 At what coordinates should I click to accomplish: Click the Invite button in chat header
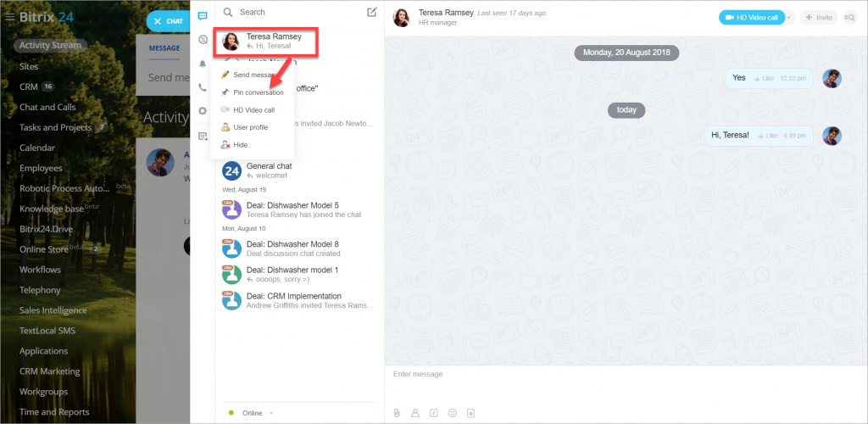[x=819, y=18]
